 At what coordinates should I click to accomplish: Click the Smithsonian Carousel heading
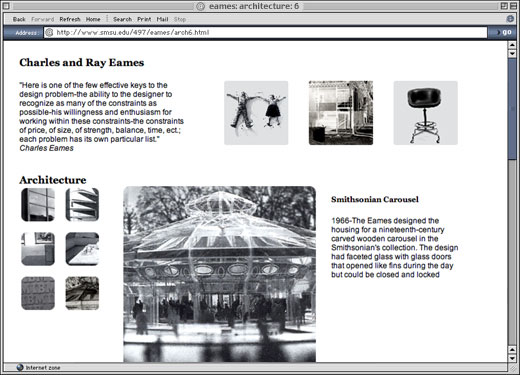375,199
